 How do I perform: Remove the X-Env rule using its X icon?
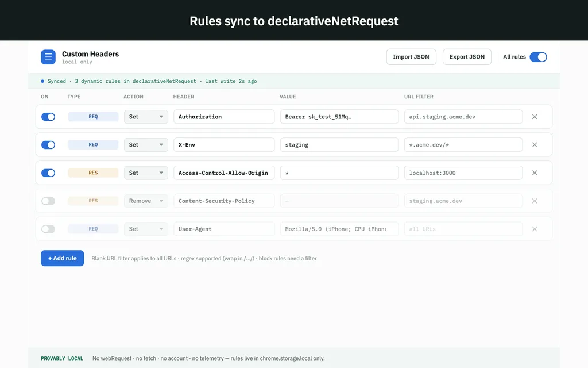535,145
